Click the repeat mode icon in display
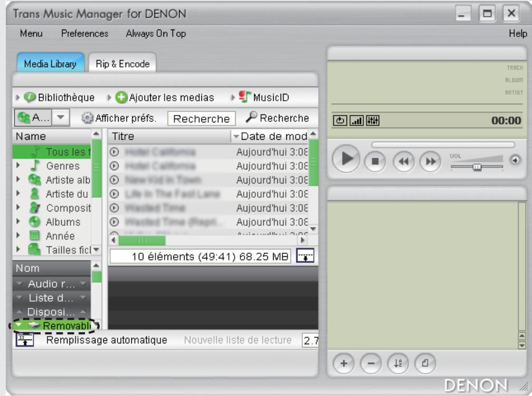 click(340, 120)
